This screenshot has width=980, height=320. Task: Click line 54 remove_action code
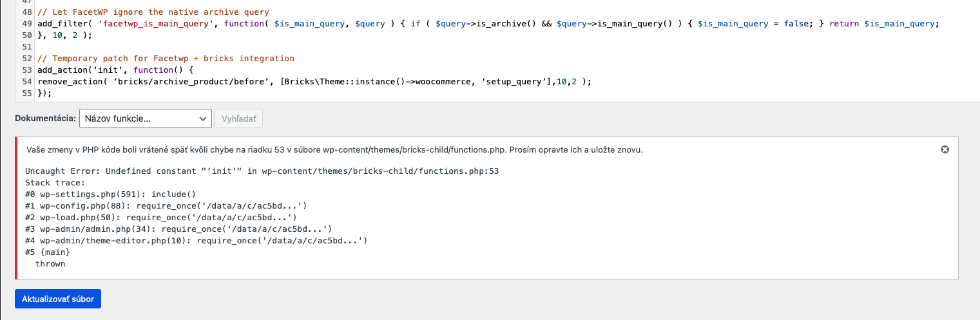[x=314, y=81]
